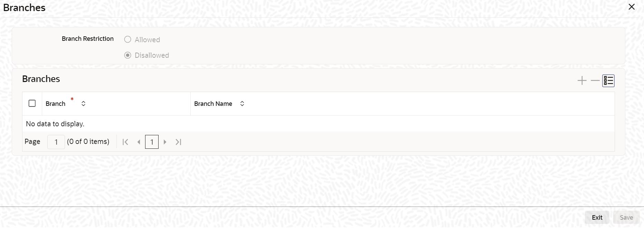Check the select-all rows checkbox
The width and height of the screenshot is (644, 228).
pyautogui.click(x=32, y=103)
